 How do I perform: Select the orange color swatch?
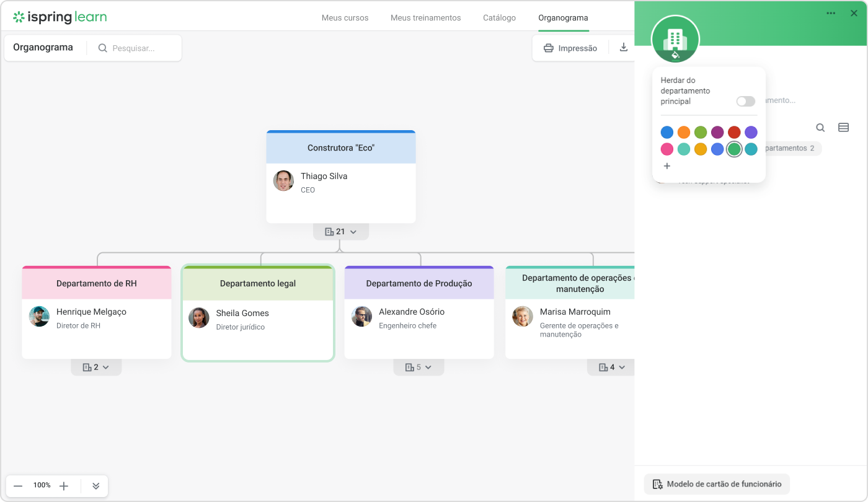tap(684, 132)
